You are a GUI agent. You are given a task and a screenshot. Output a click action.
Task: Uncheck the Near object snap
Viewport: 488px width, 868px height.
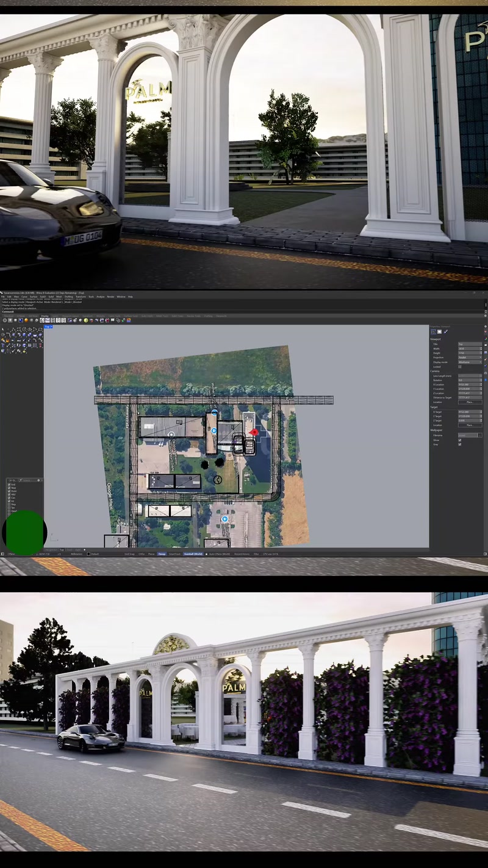point(9,488)
